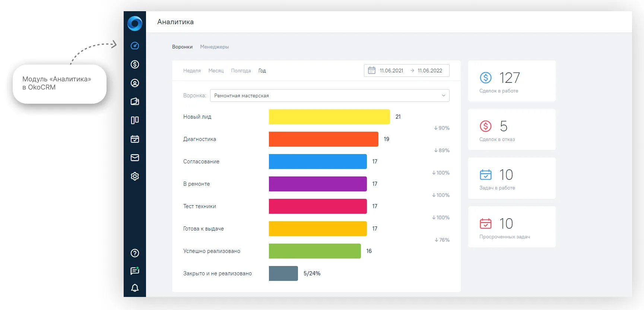Open the calendar tasks icon in sidebar
The width and height of the screenshot is (644, 310).
click(x=135, y=139)
